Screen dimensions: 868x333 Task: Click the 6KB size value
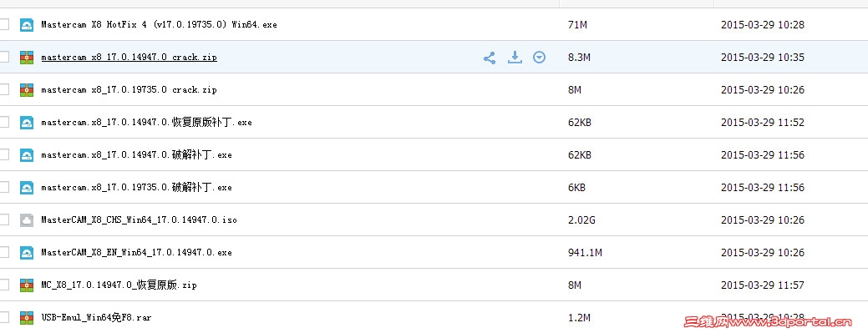(576, 188)
